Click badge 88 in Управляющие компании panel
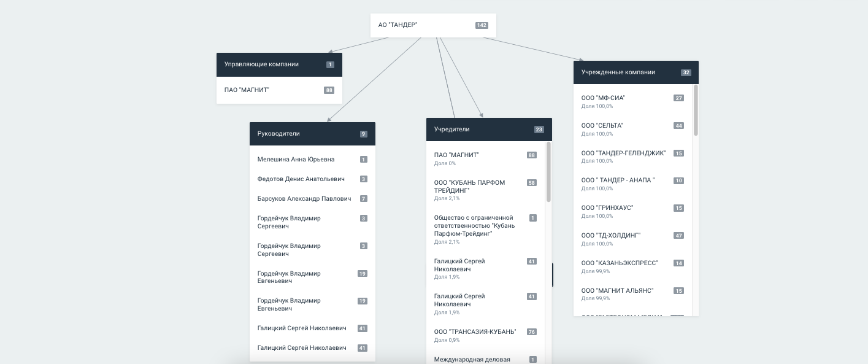Screen dimensions: 868x364 (329, 90)
